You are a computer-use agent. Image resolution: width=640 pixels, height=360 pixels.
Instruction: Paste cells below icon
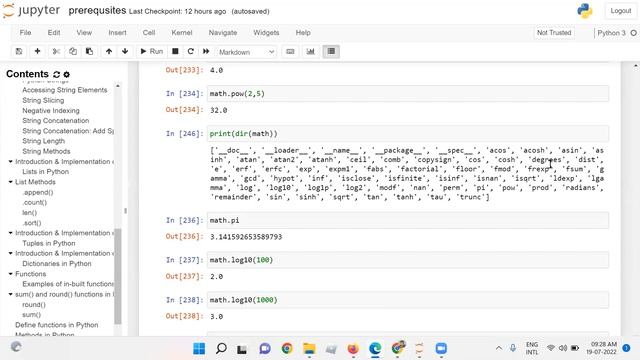pyautogui.click(x=89, y=51)
